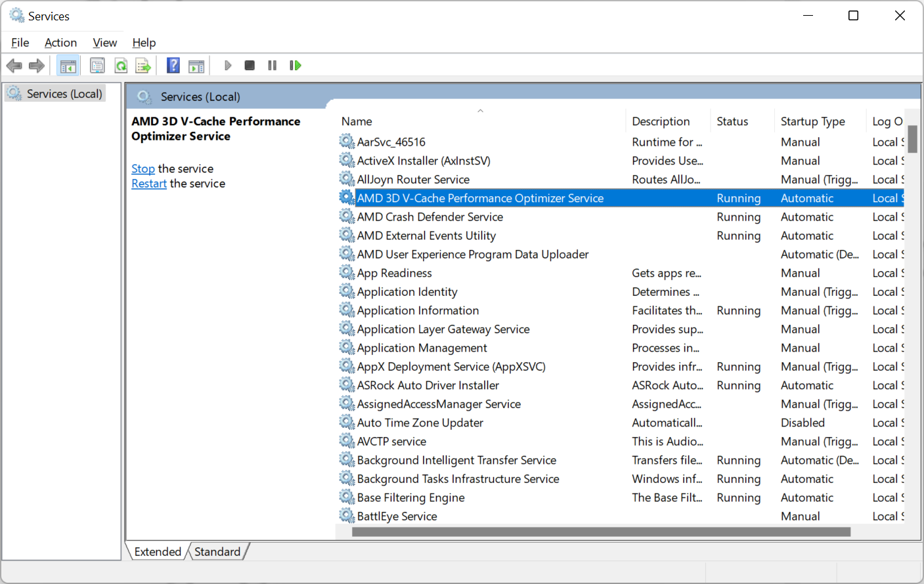
Task: Click the Export List icon
Action: (143, 66)
